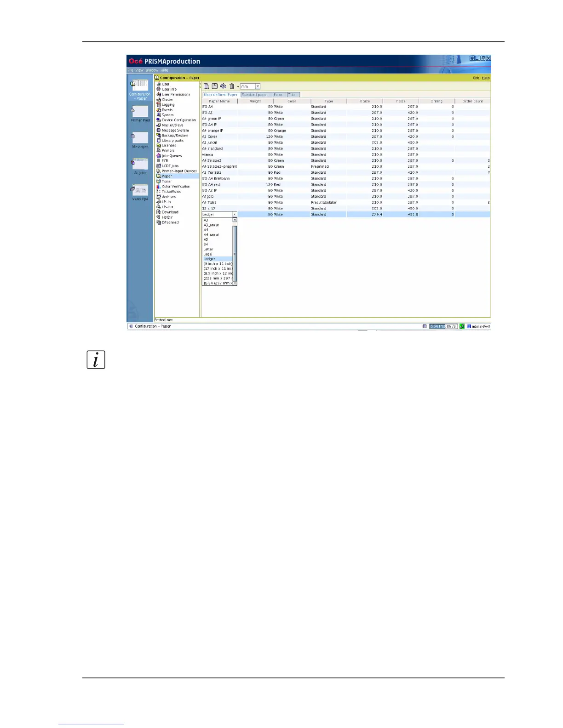Select Events in the configuration tree
Screen dimensions: 563x728
[167, 110]
